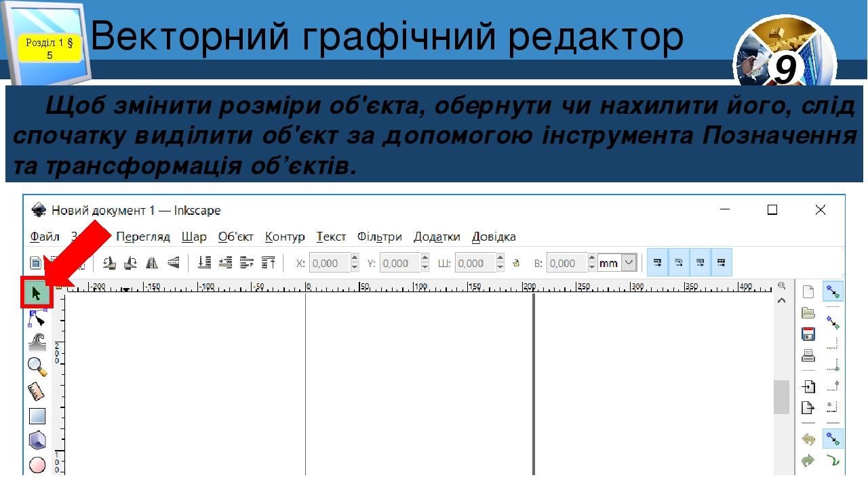Open the Довідка menu

[494, 237]
